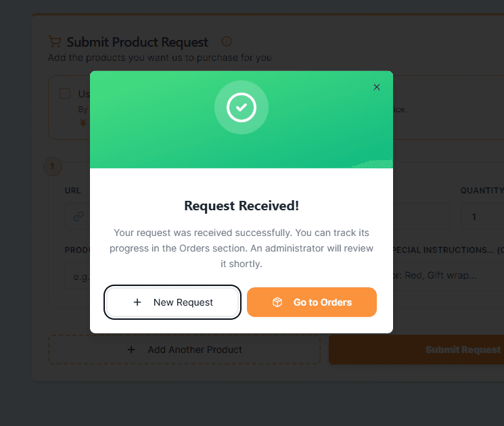This screenshot has width=504, height=426.
Task: Click the Submit Product Request page title
Action: point(137,42)
